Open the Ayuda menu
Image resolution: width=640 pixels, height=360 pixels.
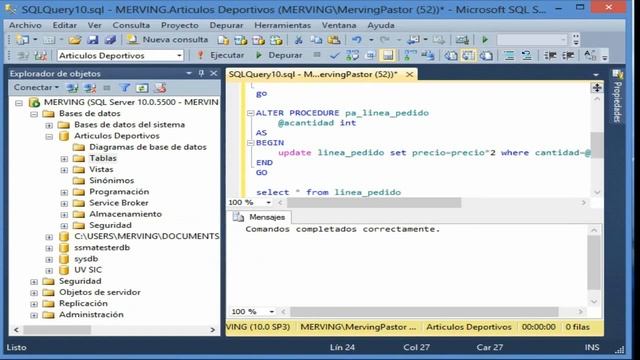(x=381, y=25)
